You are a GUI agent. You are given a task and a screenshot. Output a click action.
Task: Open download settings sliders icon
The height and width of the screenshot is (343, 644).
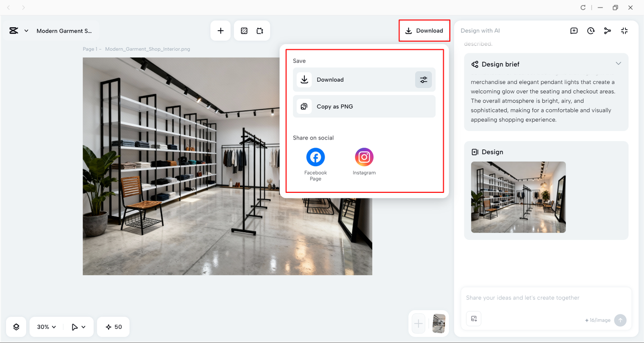coord(424,80)
